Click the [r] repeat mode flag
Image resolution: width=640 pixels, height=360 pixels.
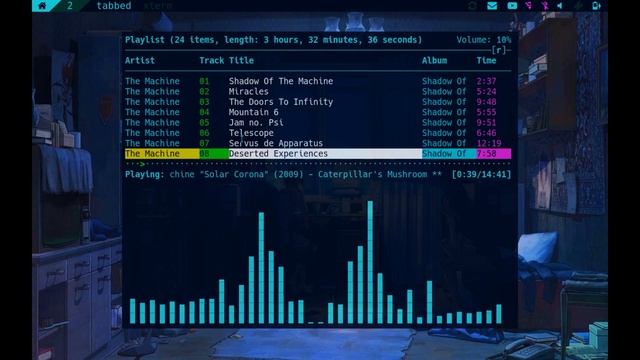pos(499,50)
